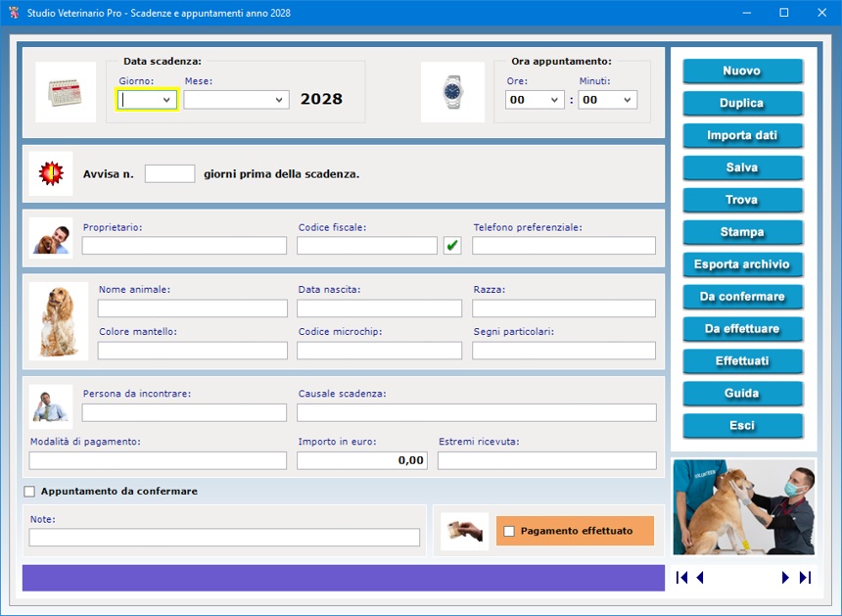Enable Pagamento effettuato checkbox
842x616 pixels.
click(x=509, y=531)
